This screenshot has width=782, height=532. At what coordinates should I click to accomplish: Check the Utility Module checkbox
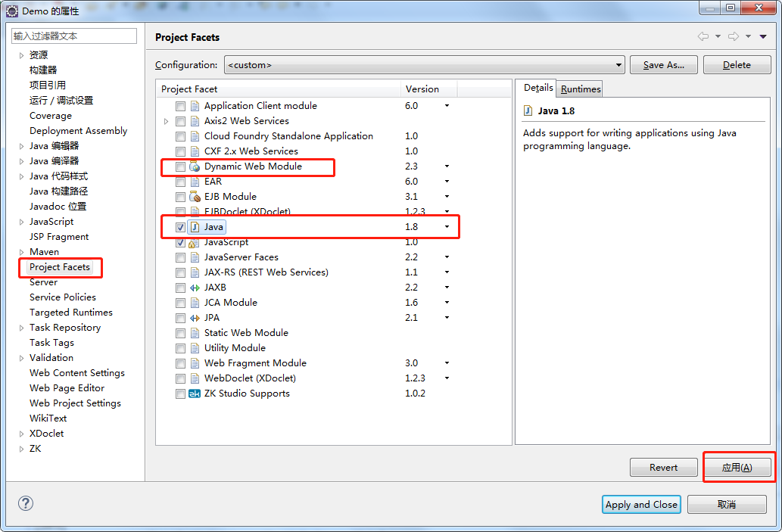180,349
